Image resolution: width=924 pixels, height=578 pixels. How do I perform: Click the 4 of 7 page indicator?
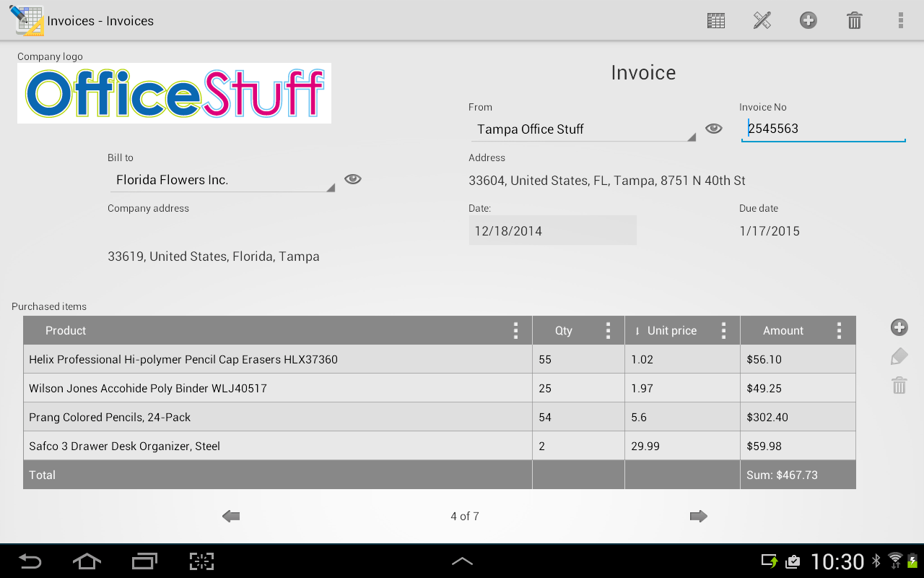coord(465,516)
